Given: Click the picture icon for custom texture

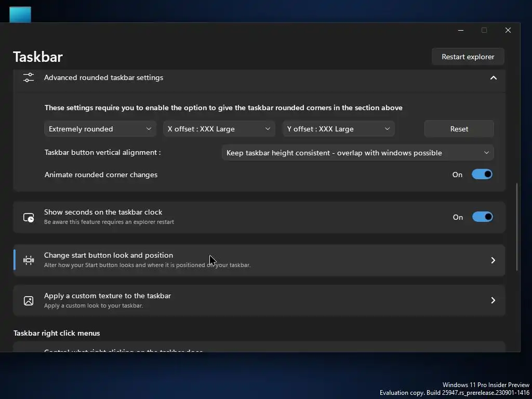Looking at the screenshot, I should coord(29,300).
